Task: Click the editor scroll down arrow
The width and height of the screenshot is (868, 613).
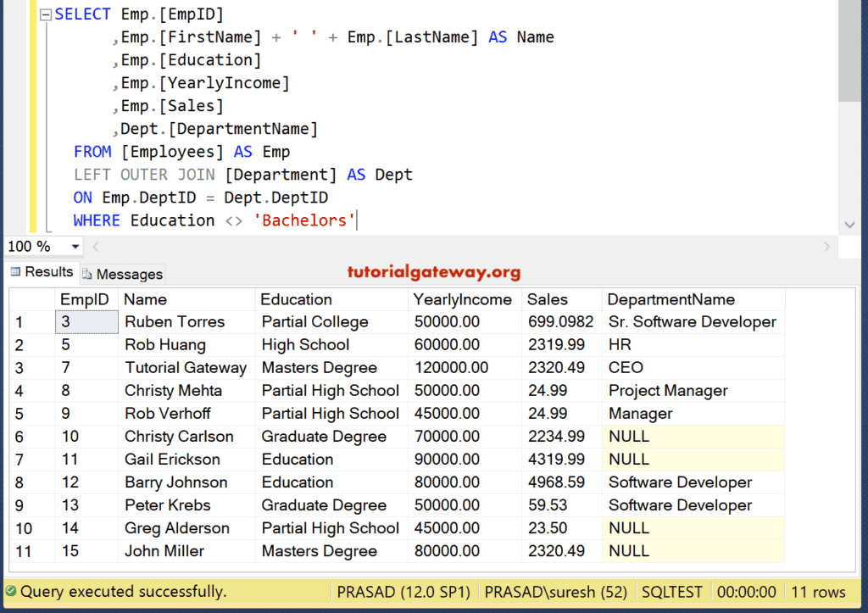Action: pos(850,224)
